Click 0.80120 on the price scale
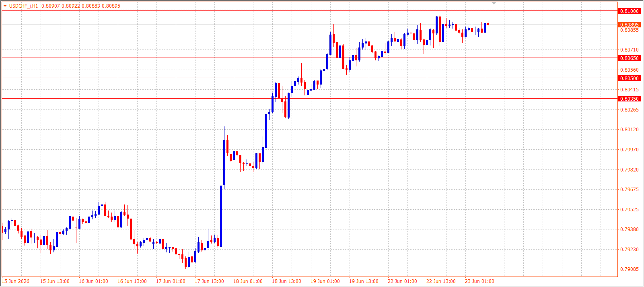Screen dimensions: 644x287 pos(630,130)
